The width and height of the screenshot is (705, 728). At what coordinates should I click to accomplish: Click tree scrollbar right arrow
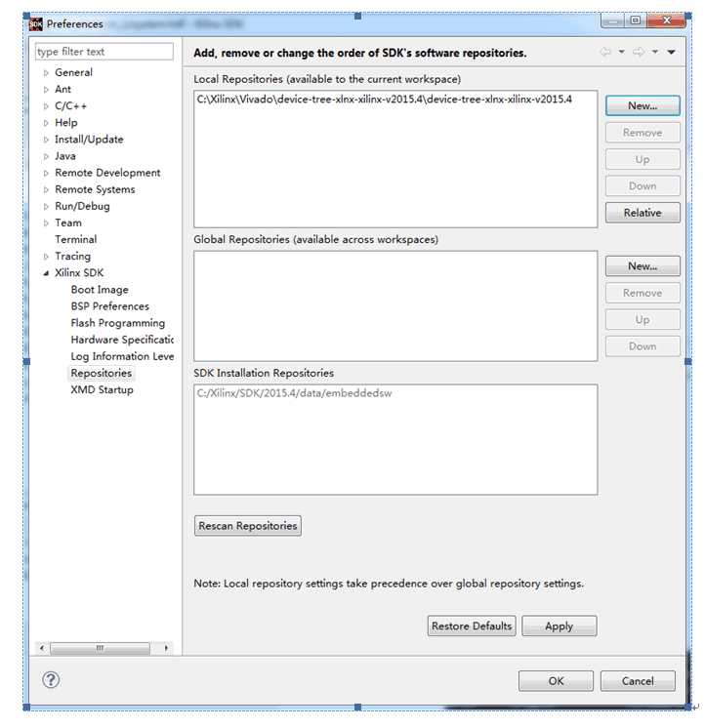coord(166,648)
